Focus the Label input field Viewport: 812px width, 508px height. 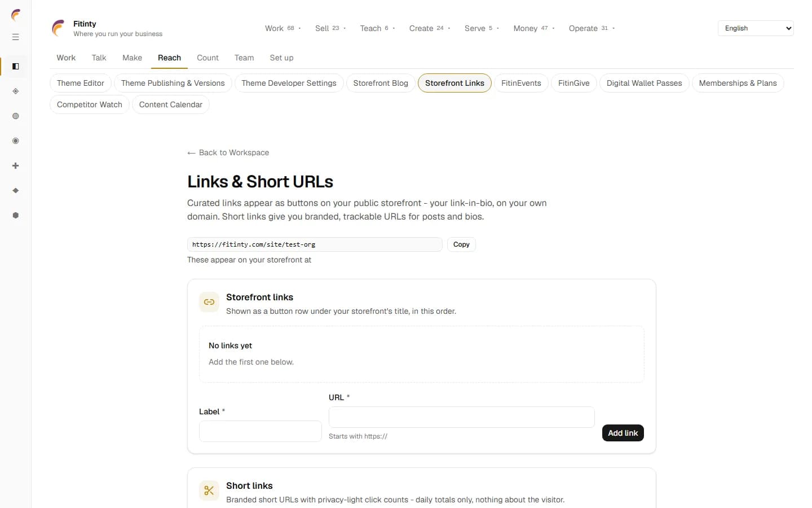click(x=261, y=431)
